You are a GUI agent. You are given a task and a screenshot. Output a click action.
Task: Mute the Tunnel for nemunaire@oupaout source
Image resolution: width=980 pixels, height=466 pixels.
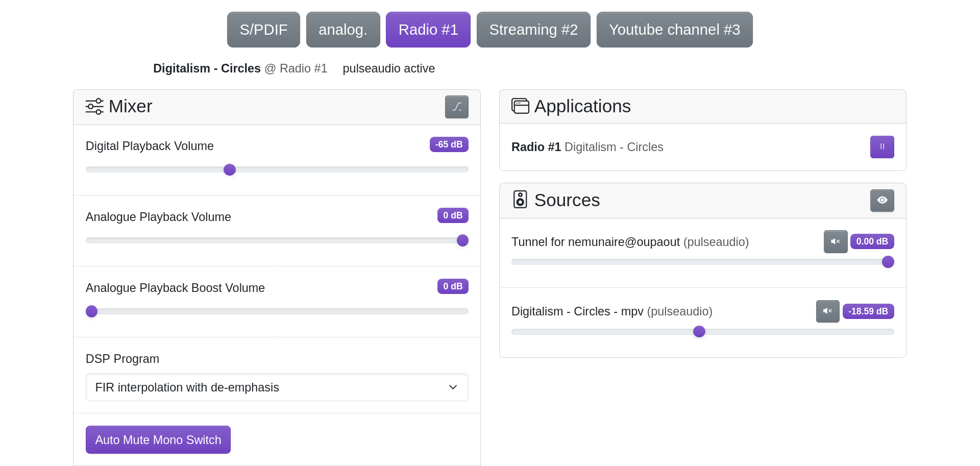(836, 241)
